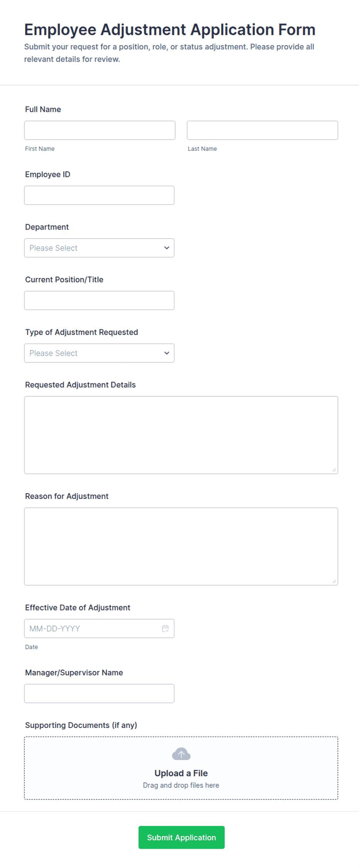Click the cloud upload icon

[x=181, y=754]
